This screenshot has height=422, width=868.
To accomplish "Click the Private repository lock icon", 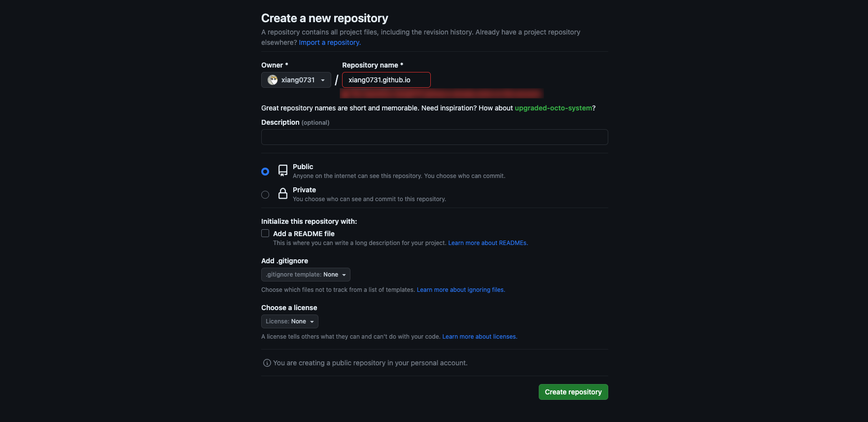I will [x=283, y=194].
